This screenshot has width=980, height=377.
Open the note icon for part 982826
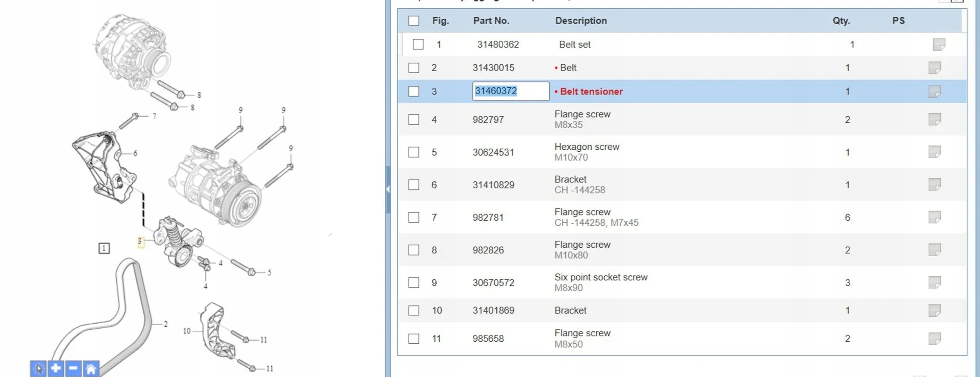[x=935, y=250]
